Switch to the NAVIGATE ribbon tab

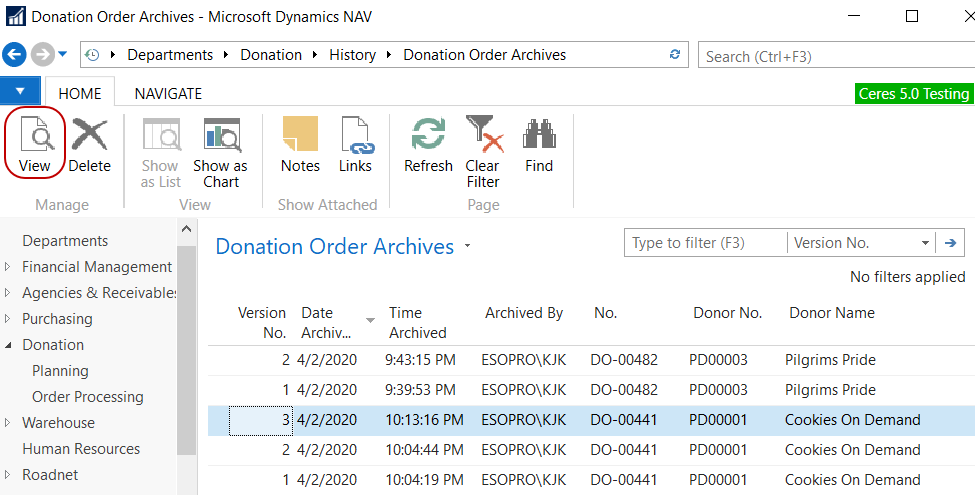(168, 93)
